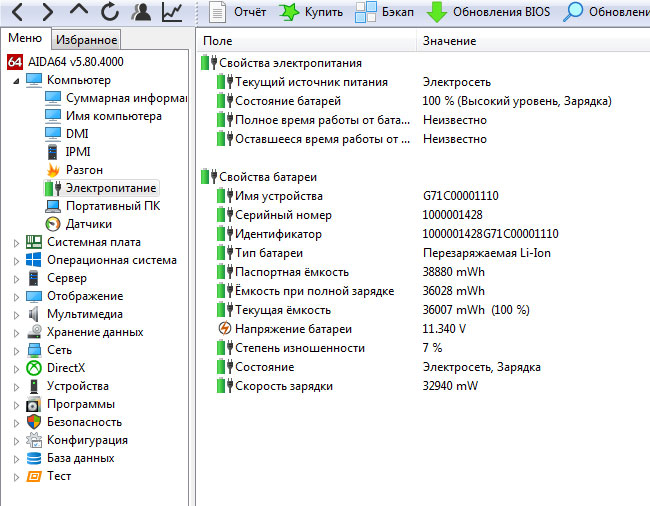Collapse the Компьютер tree node

16,80
